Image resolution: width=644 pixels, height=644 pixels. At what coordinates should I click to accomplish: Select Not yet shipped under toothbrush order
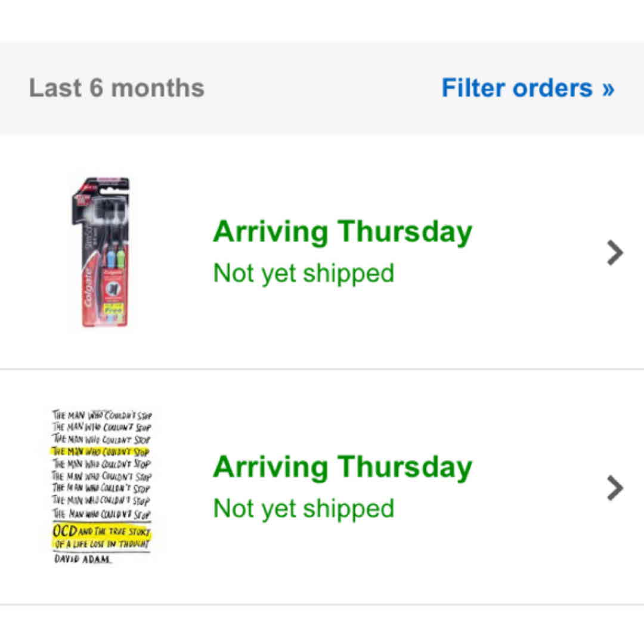coord(304,273)
